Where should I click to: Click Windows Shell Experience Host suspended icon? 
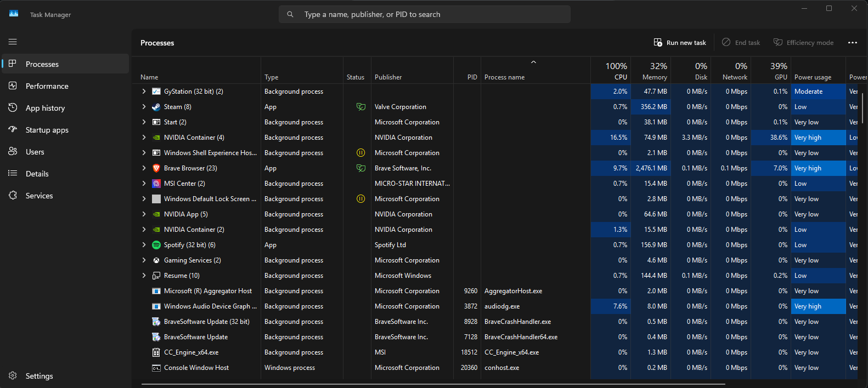click(360, 153)
